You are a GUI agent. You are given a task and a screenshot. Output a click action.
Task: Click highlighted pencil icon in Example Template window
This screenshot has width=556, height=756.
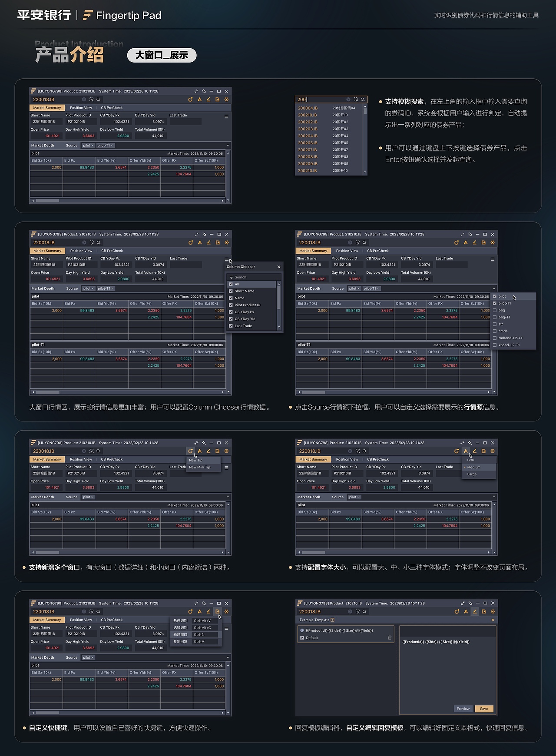pos(475,611)
